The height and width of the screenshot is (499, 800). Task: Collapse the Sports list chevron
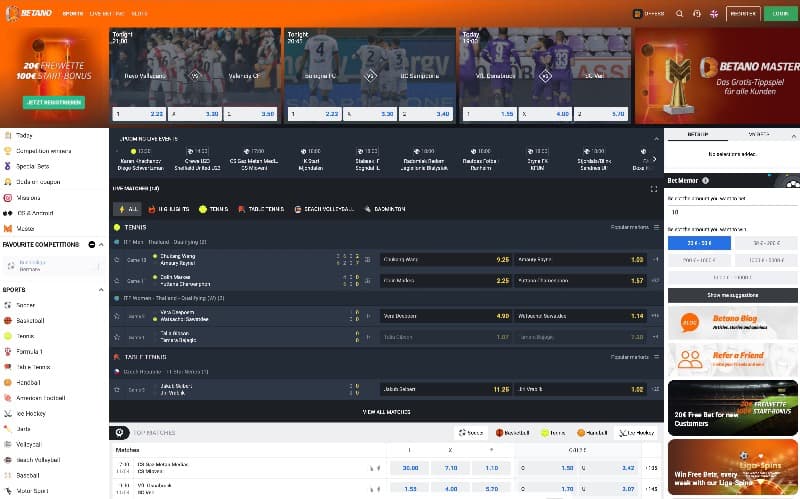coord(101,290)
